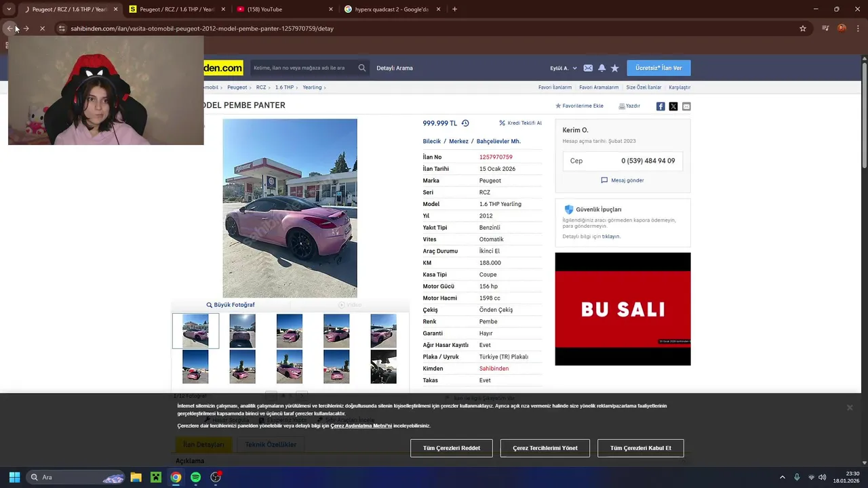Open Windows Start menu

pos(14,477)
